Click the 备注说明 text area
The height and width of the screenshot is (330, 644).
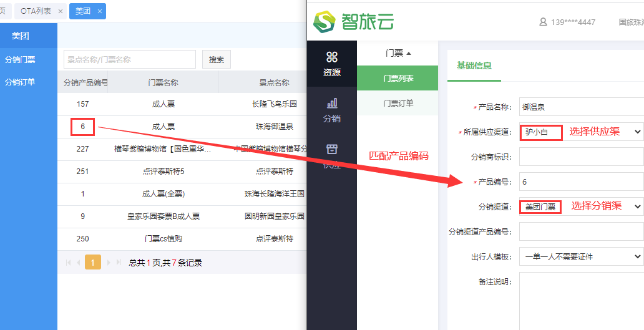pos(580,299)
